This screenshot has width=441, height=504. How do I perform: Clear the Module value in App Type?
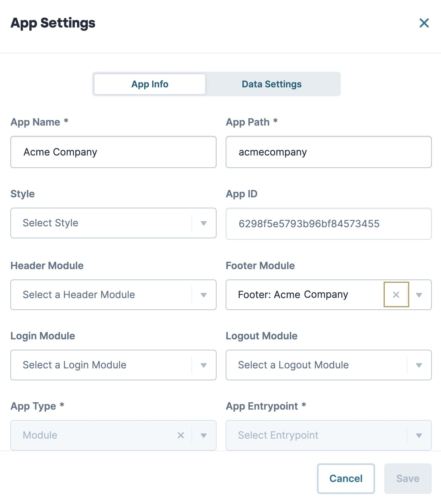(x=181, y=435)
